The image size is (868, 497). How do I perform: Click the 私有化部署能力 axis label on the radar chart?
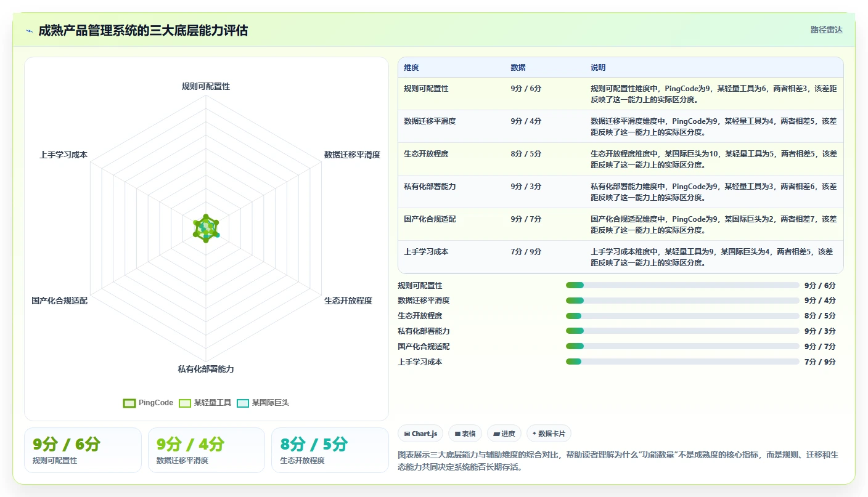pyautogui.click(x=206, y=369)
